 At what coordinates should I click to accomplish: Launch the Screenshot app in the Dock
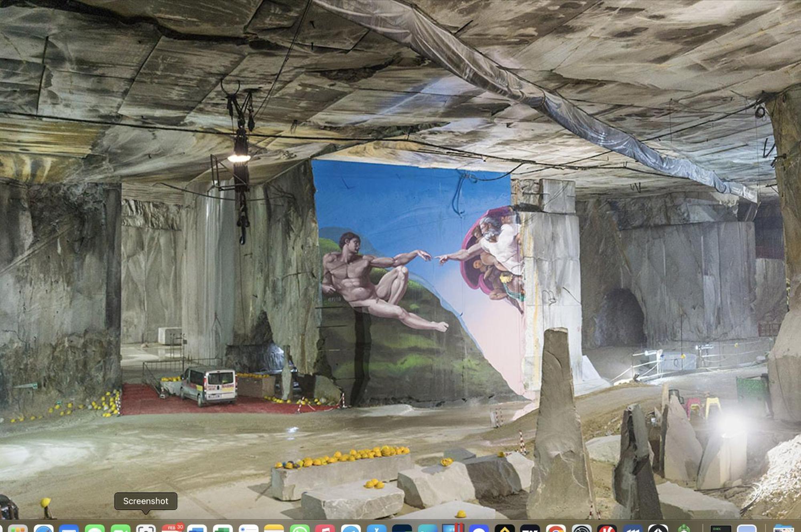(146, 529)
